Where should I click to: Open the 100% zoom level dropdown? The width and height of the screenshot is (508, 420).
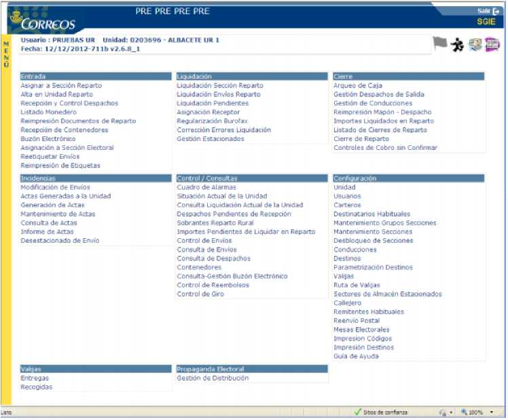pos(492,412)
